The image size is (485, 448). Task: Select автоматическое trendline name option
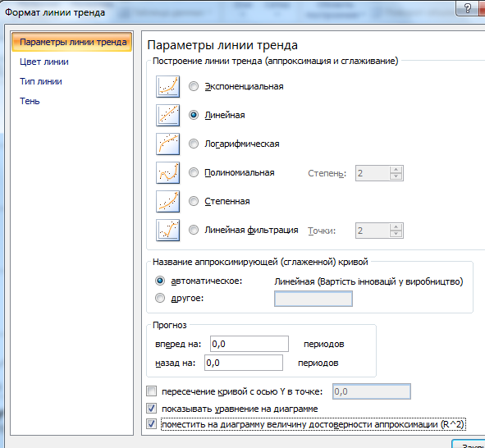[x=160, y=281]
